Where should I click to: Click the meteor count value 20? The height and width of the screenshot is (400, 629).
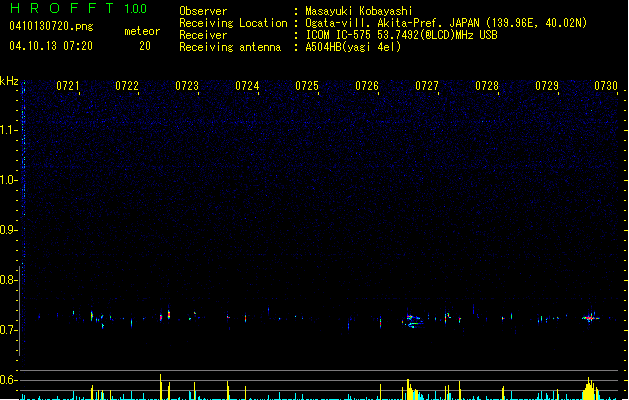(145, 46)
